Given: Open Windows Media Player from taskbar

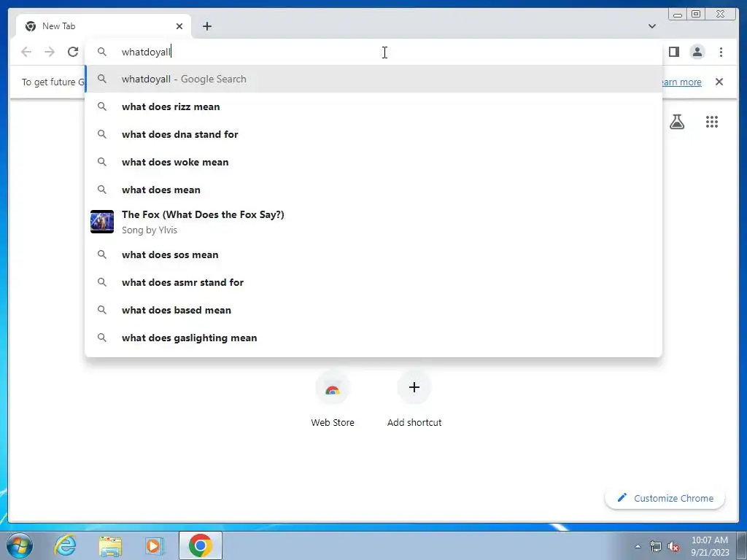Looking at the screenshot, I should [154, 545].
